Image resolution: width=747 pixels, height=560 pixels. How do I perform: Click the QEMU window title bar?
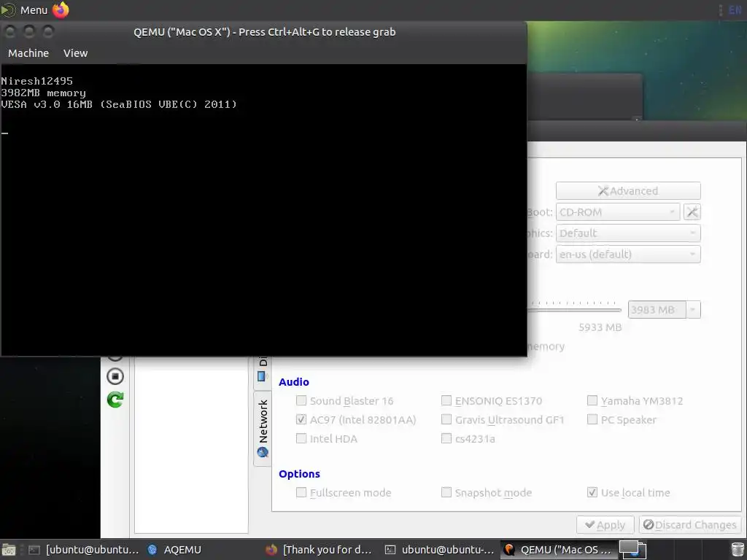[264, 32]
